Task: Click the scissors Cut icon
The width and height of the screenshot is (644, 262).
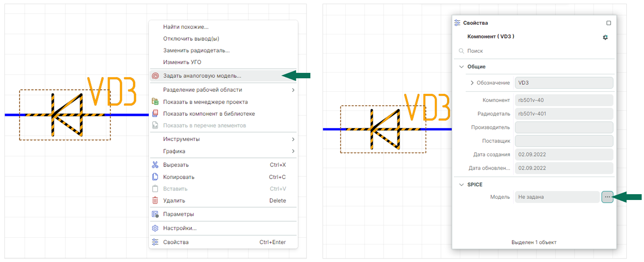Action: point(155,165)
